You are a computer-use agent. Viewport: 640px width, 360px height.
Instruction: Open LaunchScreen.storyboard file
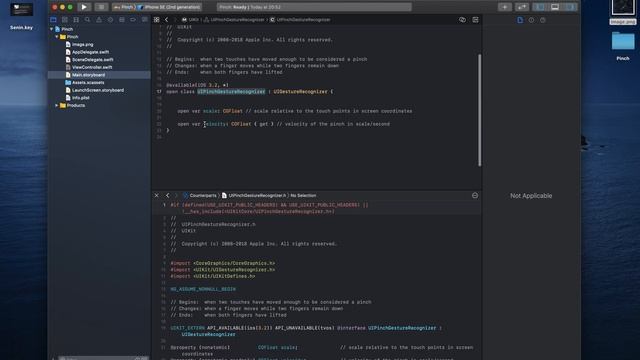[99, 90]
